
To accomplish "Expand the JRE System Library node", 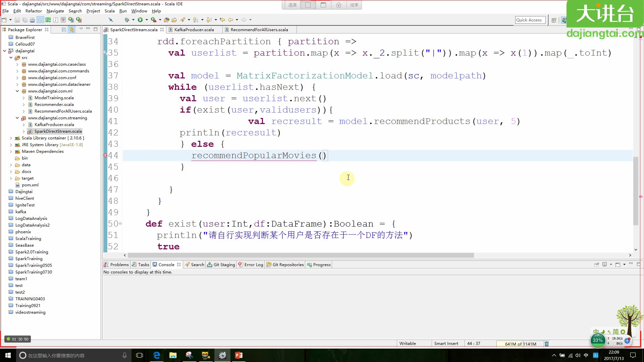I will click(x=11, y=145).
